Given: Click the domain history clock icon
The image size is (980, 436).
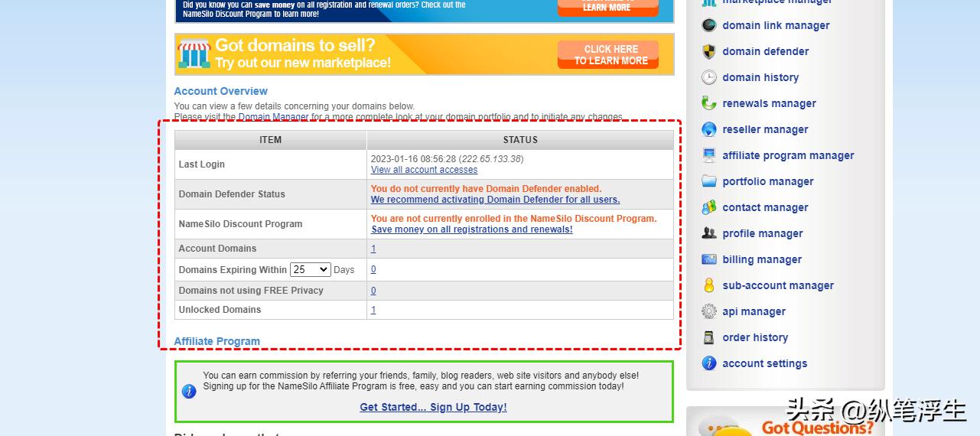Looking at the screenshot, I should (x=709, y=77).
